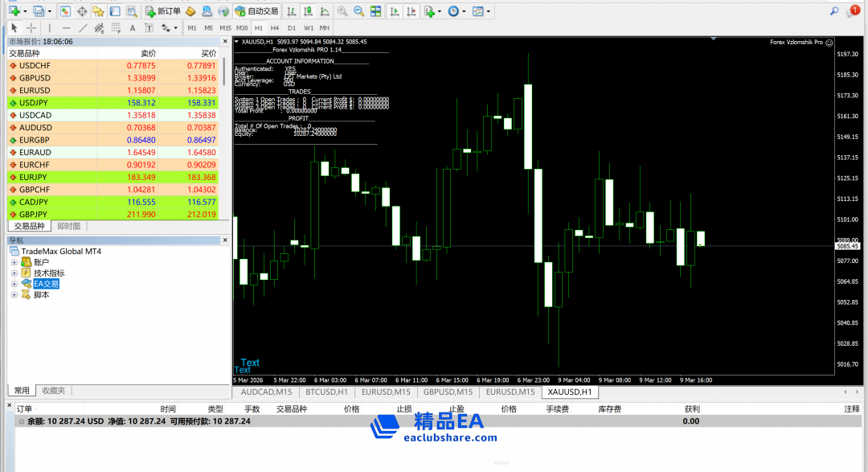868x472 pixels.
Task: Click the 新订单 (New Order) button
Action: click(x=162, y=11)
